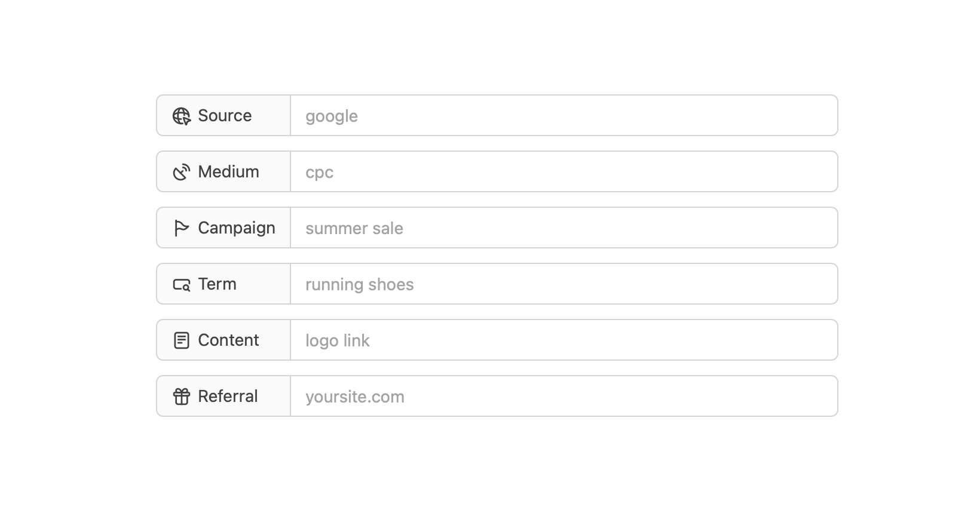This screenshot has width=980, height=510.
Task: Click into the Campaign input field
Action: click(563, 228)
